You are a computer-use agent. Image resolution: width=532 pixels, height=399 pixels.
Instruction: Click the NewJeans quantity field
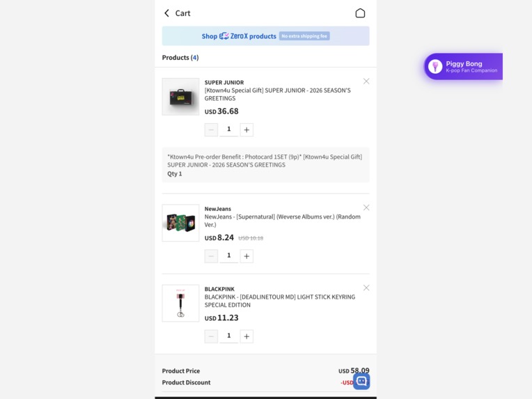tap(229, 256)
